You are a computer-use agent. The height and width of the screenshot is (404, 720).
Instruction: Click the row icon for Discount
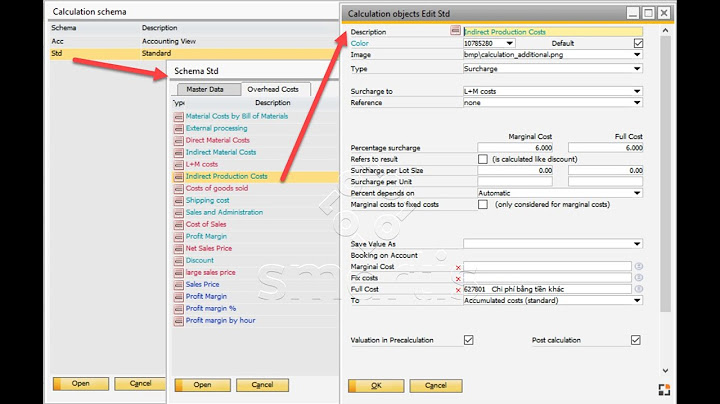pyautogui.click(x=179, y=260)
